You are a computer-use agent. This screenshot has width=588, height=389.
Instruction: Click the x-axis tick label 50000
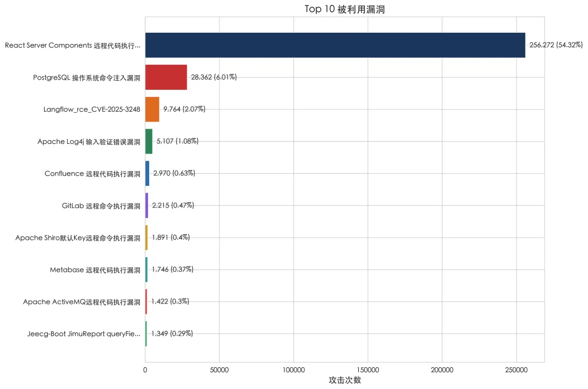click(x=219, y=370)
